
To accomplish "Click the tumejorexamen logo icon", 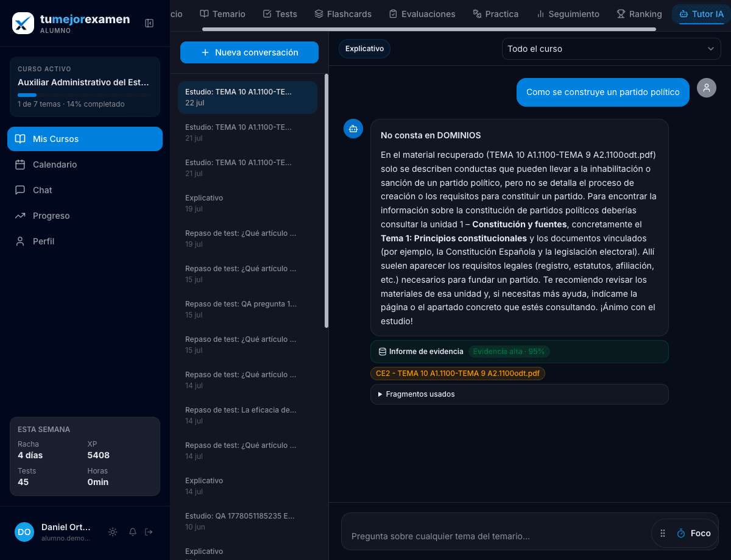I will (x=23, y=23).
